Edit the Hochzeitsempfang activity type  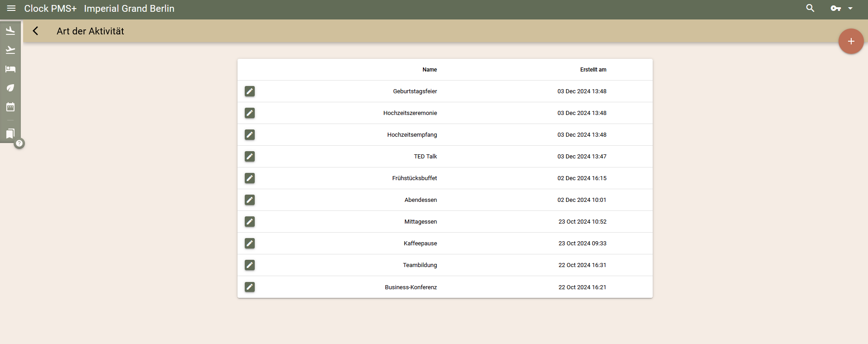(250, 135)
